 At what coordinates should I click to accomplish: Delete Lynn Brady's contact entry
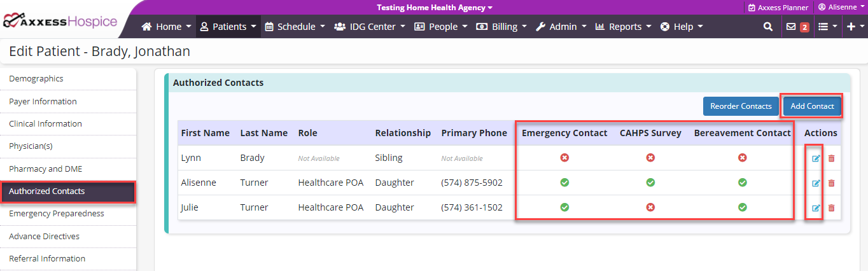pyautogui.click(x=831, y=158)
